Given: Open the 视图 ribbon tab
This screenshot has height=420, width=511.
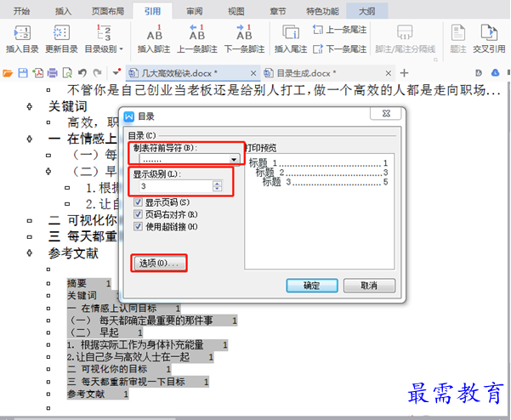Looking at the screenshot, I should 236,11.
